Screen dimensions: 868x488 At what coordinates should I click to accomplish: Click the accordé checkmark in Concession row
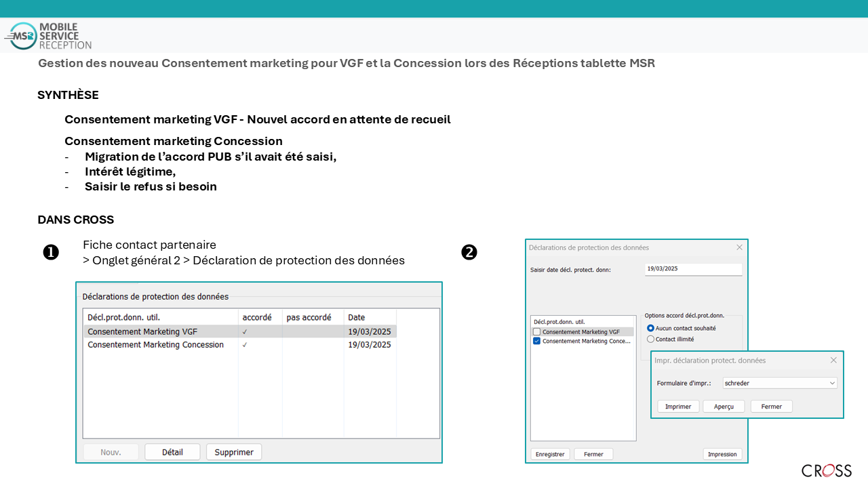point(245,344)
